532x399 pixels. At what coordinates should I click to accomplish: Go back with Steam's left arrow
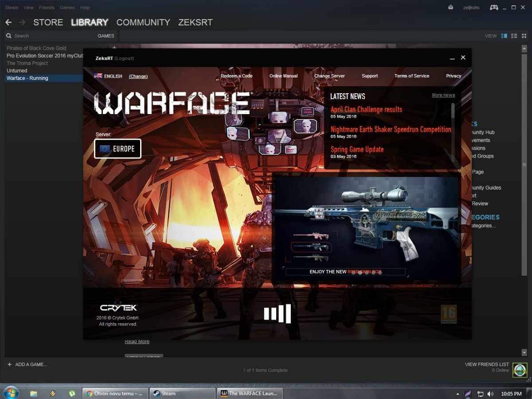point(8,22)
